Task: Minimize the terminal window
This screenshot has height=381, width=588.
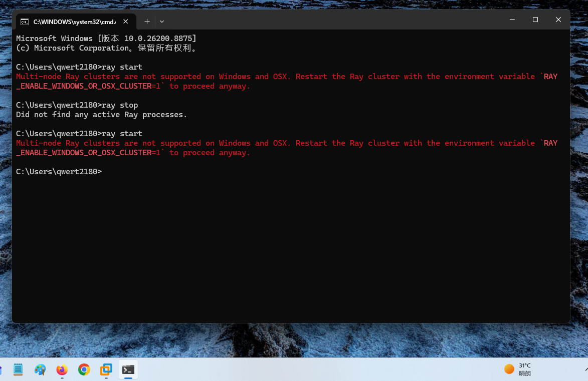Action: tap(512, 20)
